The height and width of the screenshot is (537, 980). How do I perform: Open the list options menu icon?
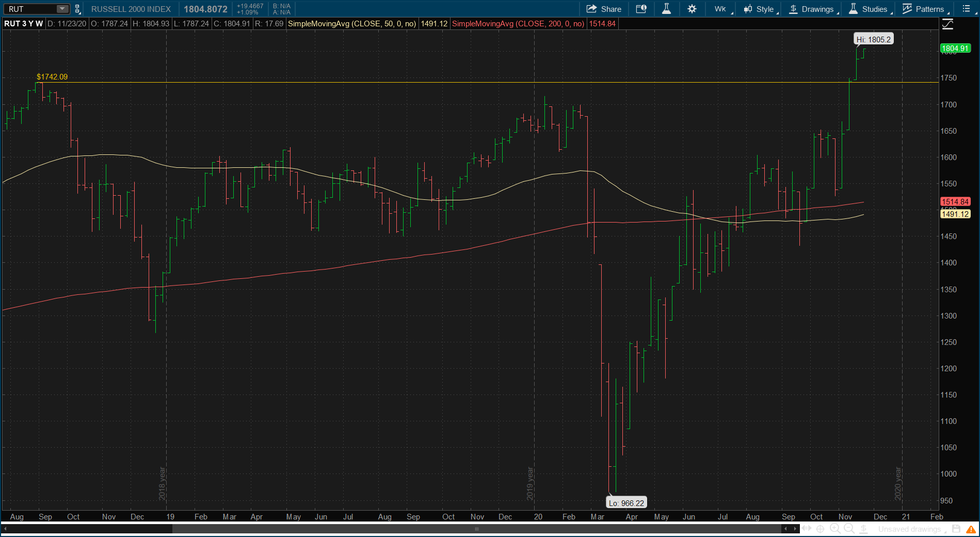pos(966,9)
